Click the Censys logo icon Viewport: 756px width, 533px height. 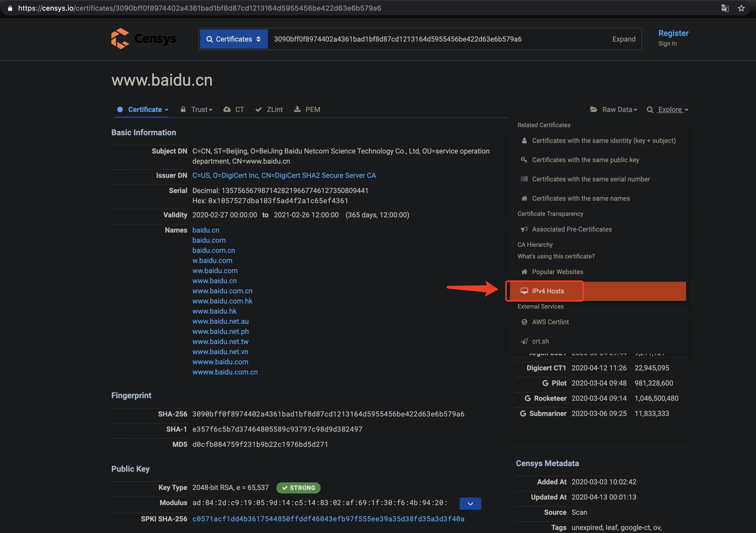click(120, 39)
